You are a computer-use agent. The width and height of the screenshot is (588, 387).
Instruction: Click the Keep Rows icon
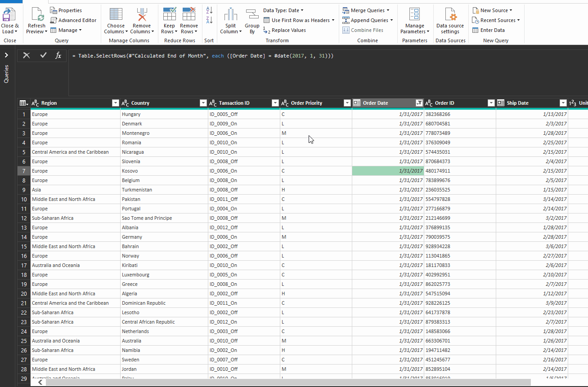point(169,14)
